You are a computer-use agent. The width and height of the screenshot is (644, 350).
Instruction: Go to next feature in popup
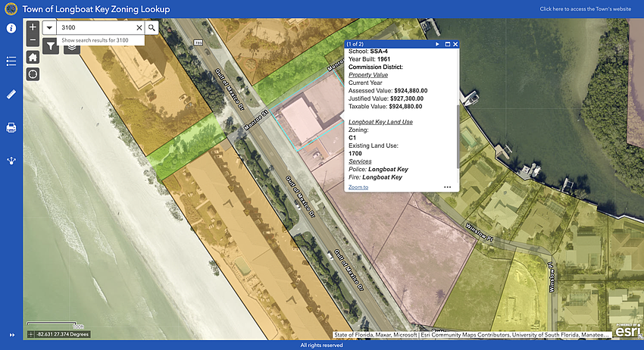coord(437,44)
